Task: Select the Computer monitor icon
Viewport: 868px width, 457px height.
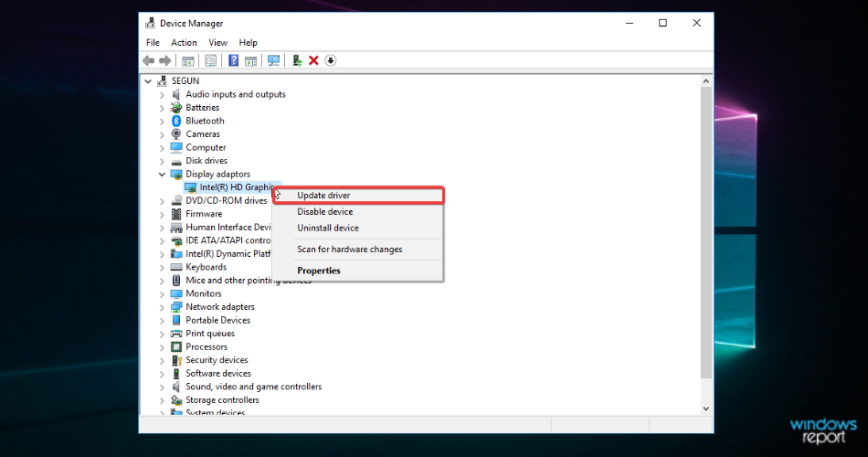Action: coord(176,147)
